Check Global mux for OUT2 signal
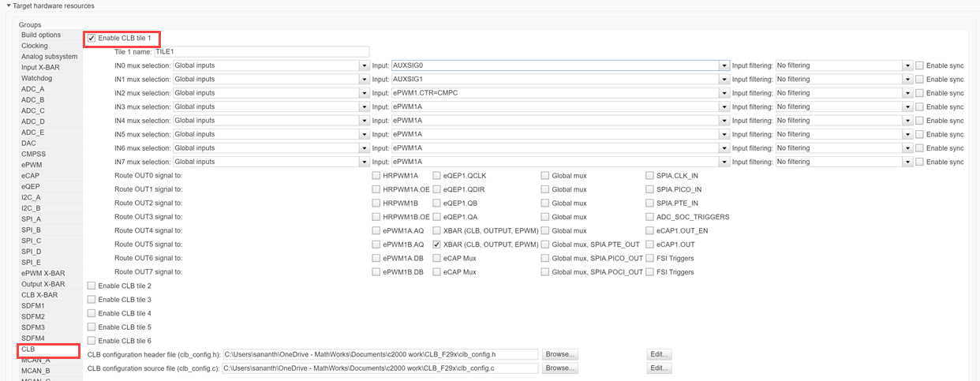Screen dimensions: 980x381 [545, 203]
